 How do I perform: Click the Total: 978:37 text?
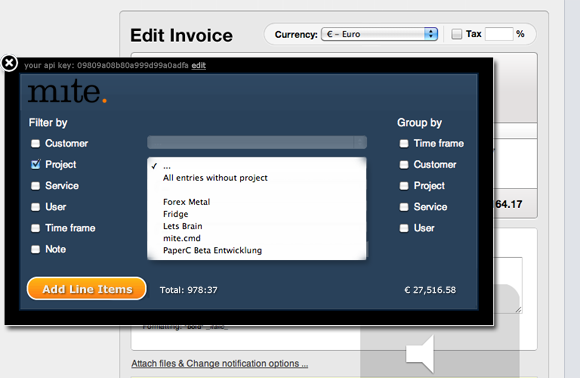[x=189, y=290]
